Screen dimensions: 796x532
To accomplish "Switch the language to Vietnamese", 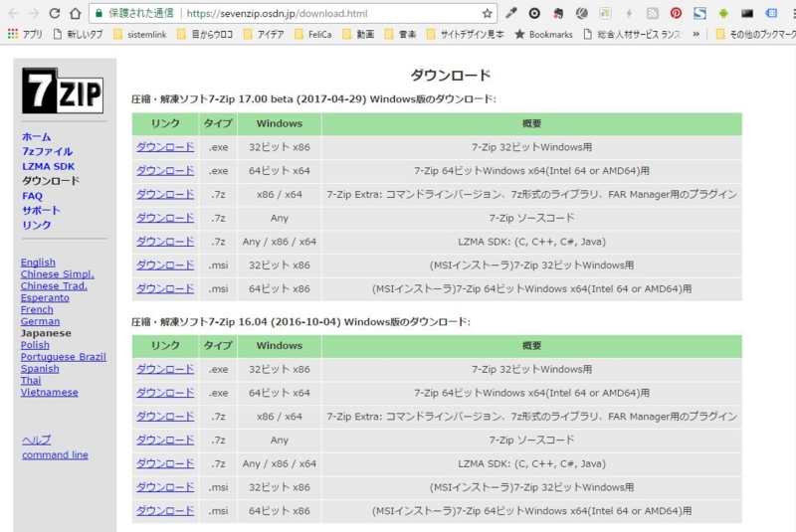I will pos(49,392).
